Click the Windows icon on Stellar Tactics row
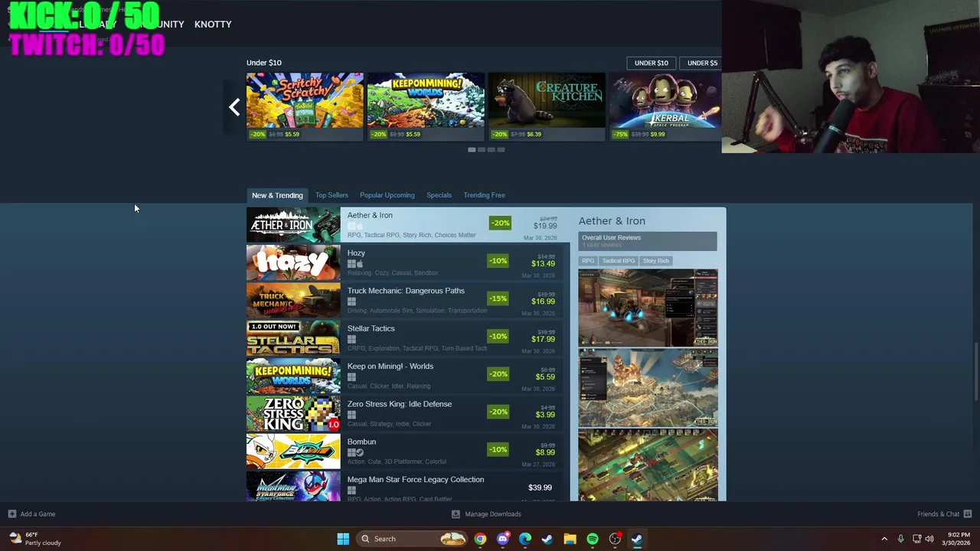The height and width of the screenshot is (551, 980). pyautogui.click(x=351, y=339)
